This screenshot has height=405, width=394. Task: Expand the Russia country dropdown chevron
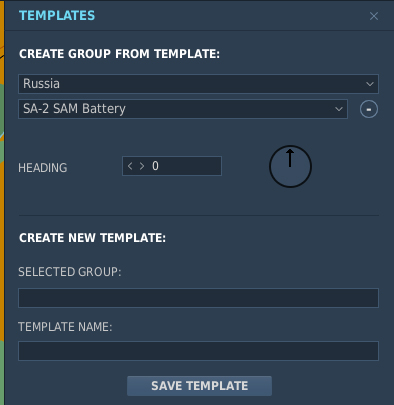(370, 84)
